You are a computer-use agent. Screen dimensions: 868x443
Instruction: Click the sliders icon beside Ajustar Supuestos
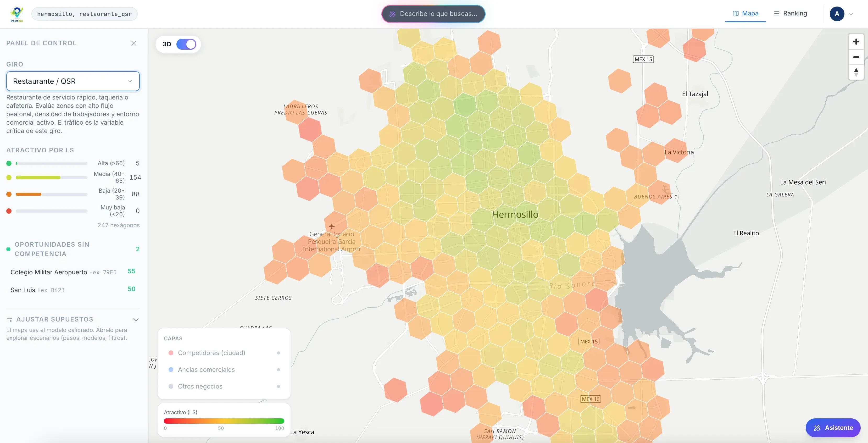(x=10, y=319)
